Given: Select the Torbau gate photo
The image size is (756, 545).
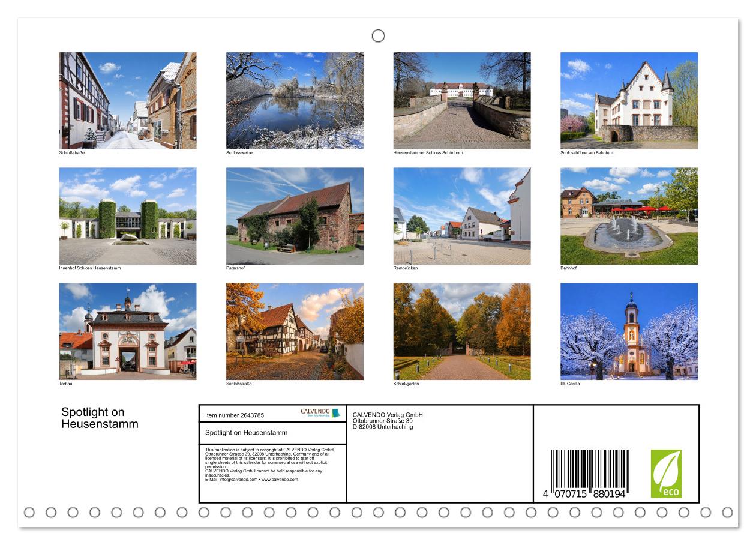Looking at the screenshot, I should [x=128, y=331].
